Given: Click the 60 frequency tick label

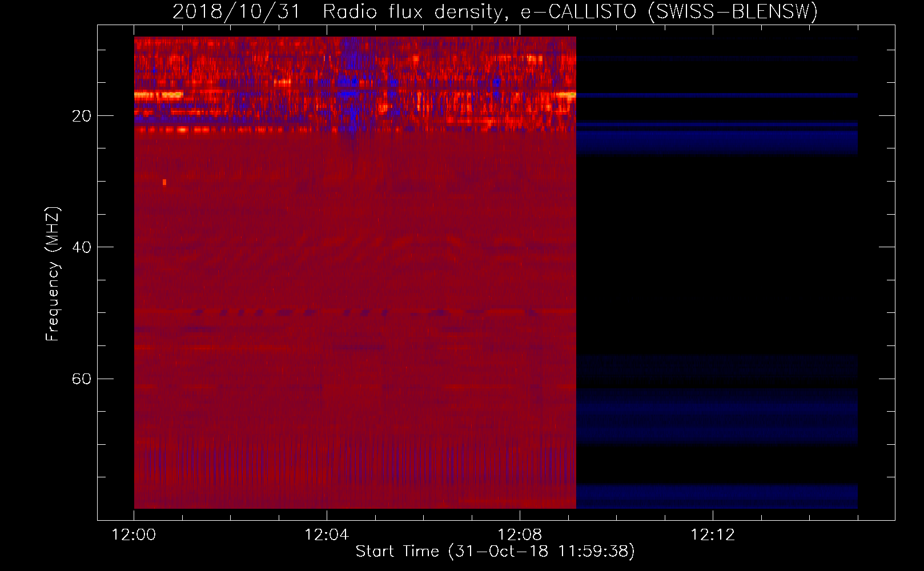Looking at the screenshot, I should pyautogui.click(x=81, y=379).
